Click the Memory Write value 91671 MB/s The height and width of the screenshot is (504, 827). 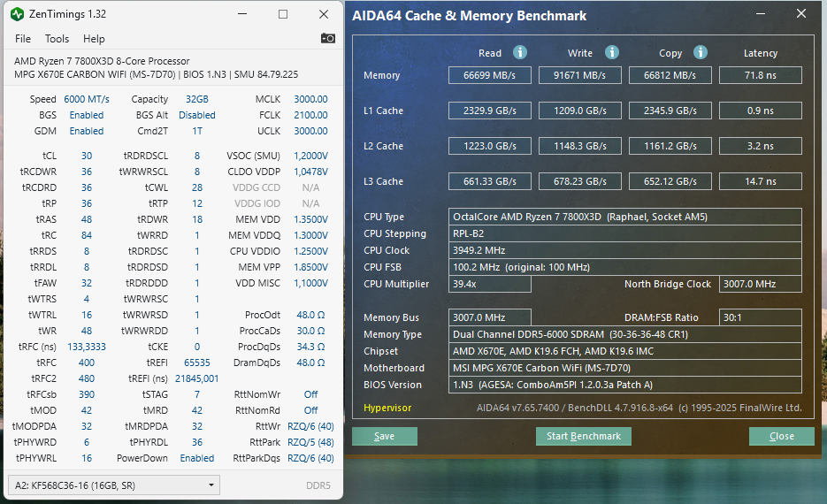(579, 75)
